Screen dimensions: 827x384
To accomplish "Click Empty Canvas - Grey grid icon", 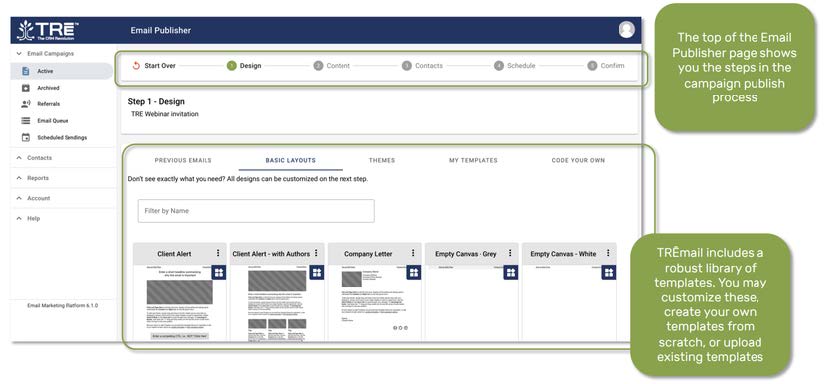I will (x=511, y=272).
